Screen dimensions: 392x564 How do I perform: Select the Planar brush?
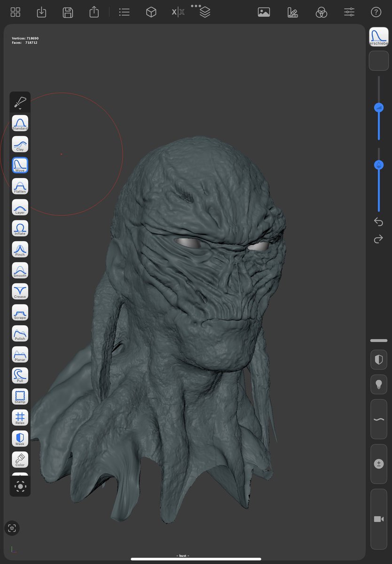[x=20, y=354]
